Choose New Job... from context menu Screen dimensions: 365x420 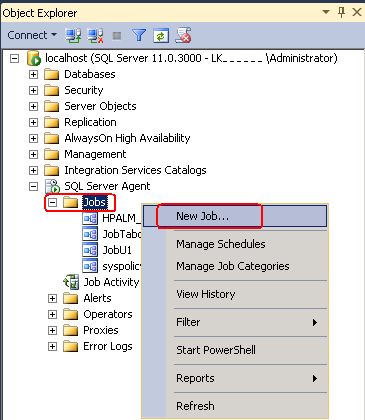pyautogui.click(x=235, y=216)
